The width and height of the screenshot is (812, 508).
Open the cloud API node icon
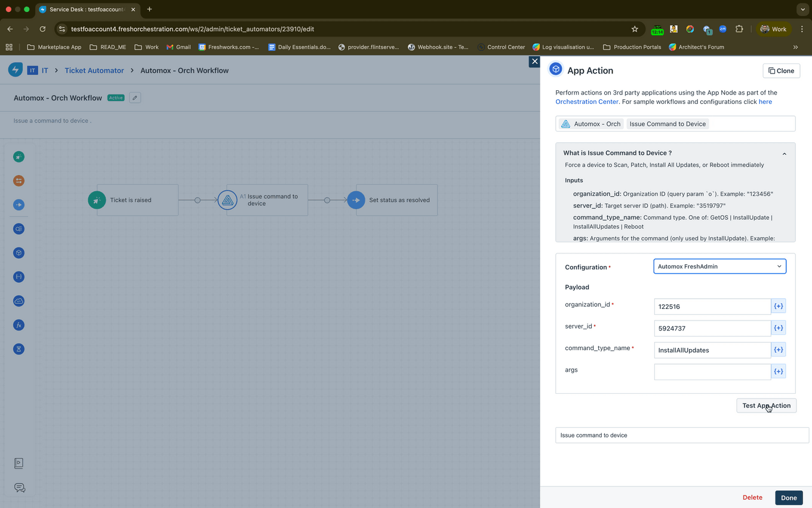tap(19, 301)
